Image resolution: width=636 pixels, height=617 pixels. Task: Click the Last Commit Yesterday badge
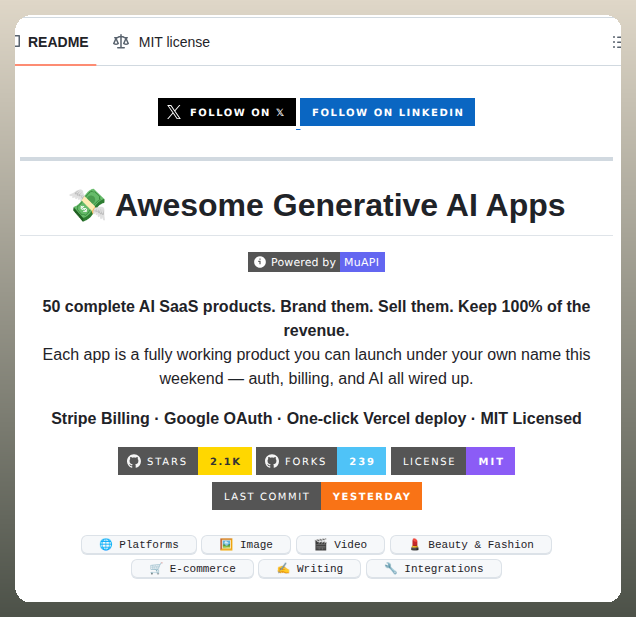tap(317, 496)
